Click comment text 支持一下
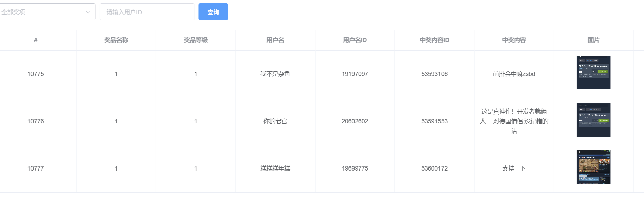Screen dimensions: 644x199 tap(514, 168)
